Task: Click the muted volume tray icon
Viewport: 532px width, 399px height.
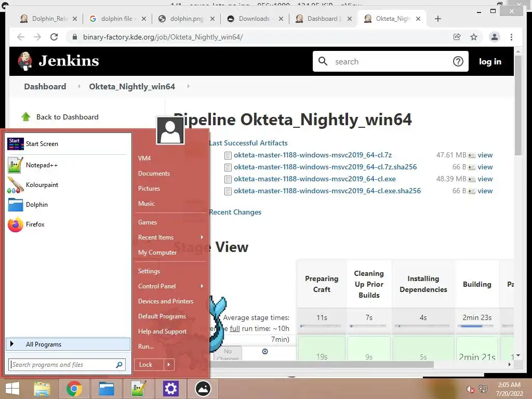Action: tap(471, 389)
